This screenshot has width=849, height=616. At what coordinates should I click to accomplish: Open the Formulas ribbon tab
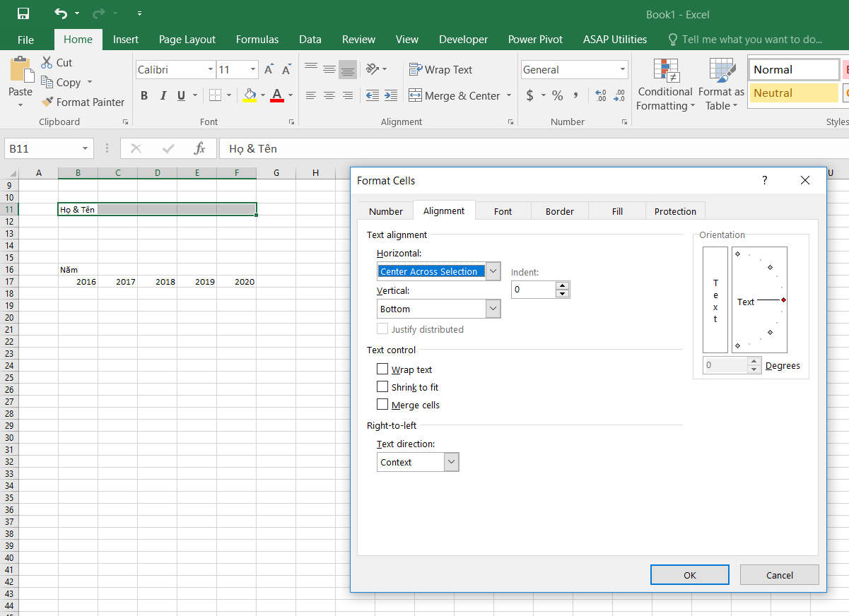pos(257,40)
